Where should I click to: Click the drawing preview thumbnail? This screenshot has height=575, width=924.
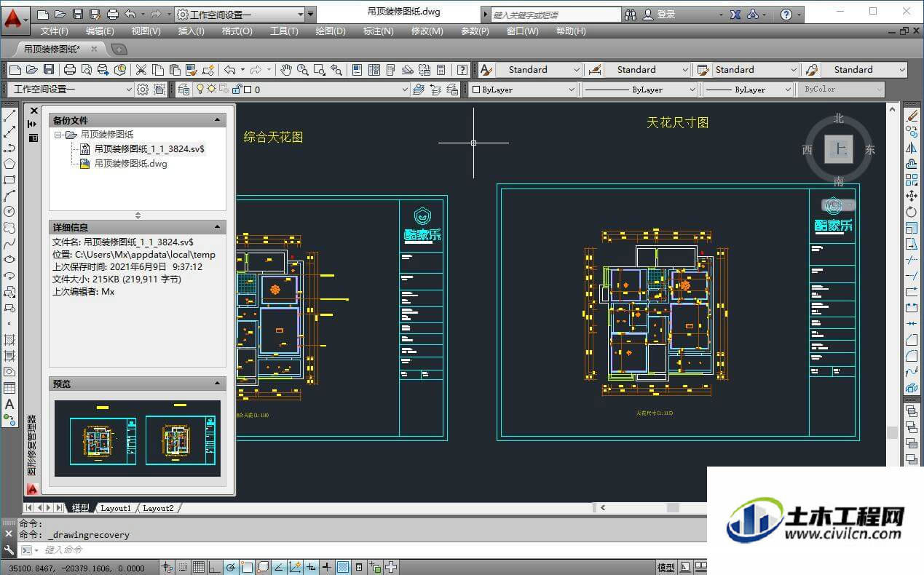pyautogui.click(x=138, y=438)
